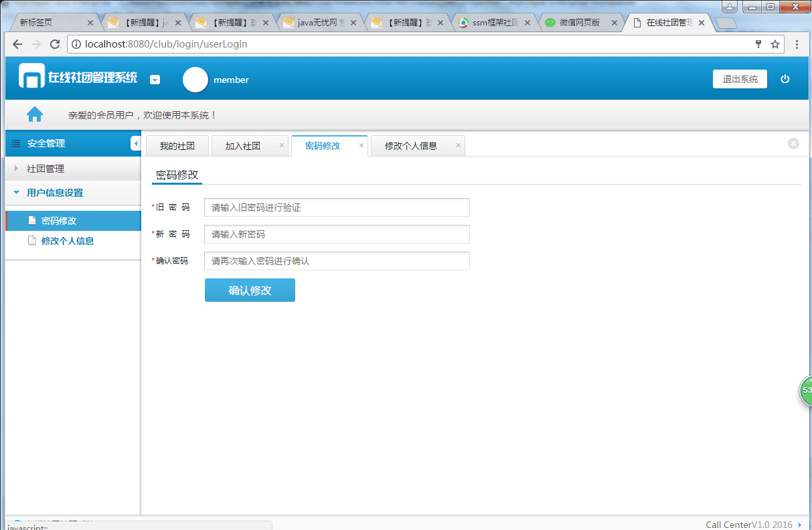
Task: Open the dropdown arrow beside the system title
Action: click(155, 80)
